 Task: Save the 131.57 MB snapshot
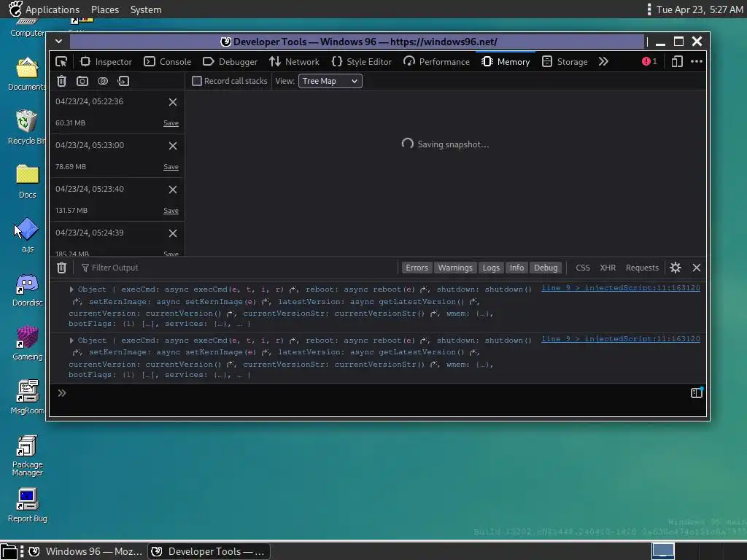point(171,211)
